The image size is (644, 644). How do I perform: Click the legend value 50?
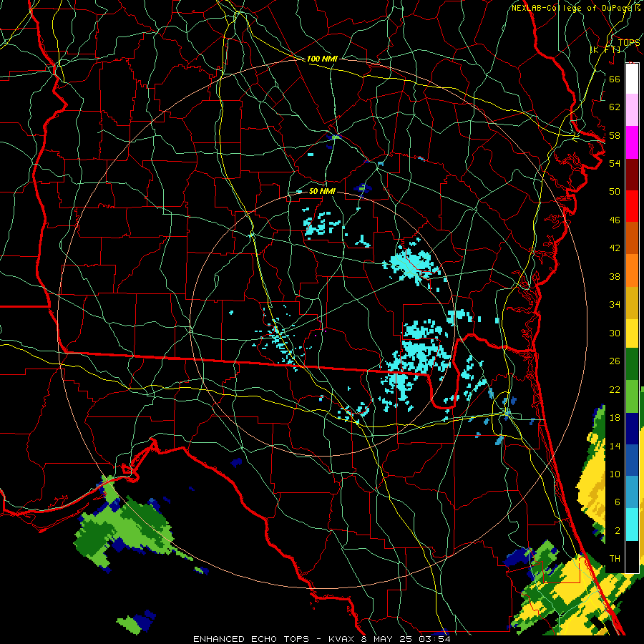pos(615,192)
